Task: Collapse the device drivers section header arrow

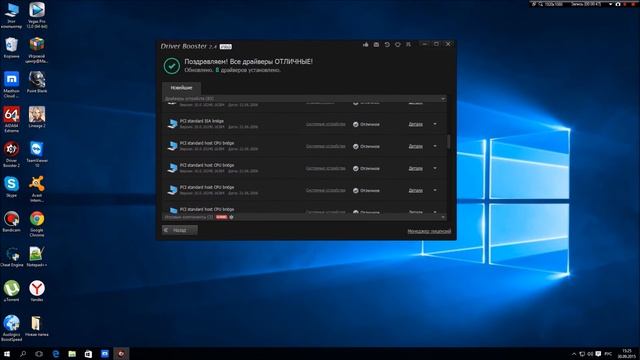Action: [443, 99]
